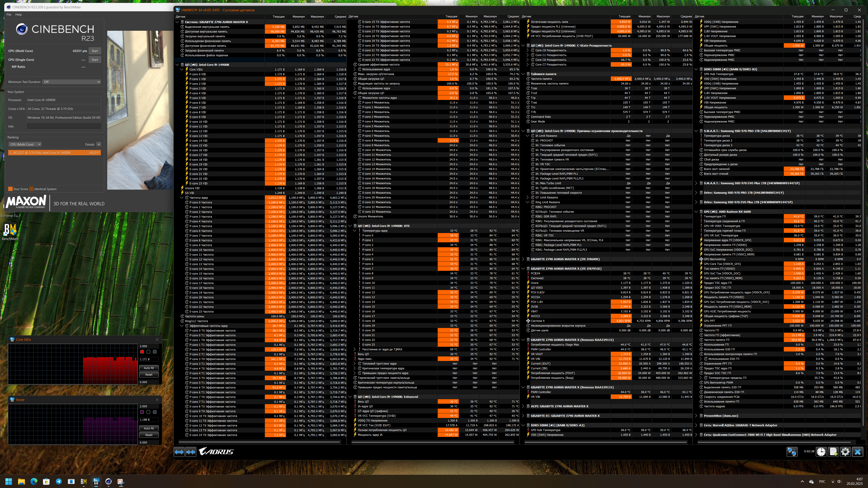This screenshot has width=868, height=488.
Task: Click the inward blue arrows collapse icon
Action: pyautogui.click(x=191, y=452)
